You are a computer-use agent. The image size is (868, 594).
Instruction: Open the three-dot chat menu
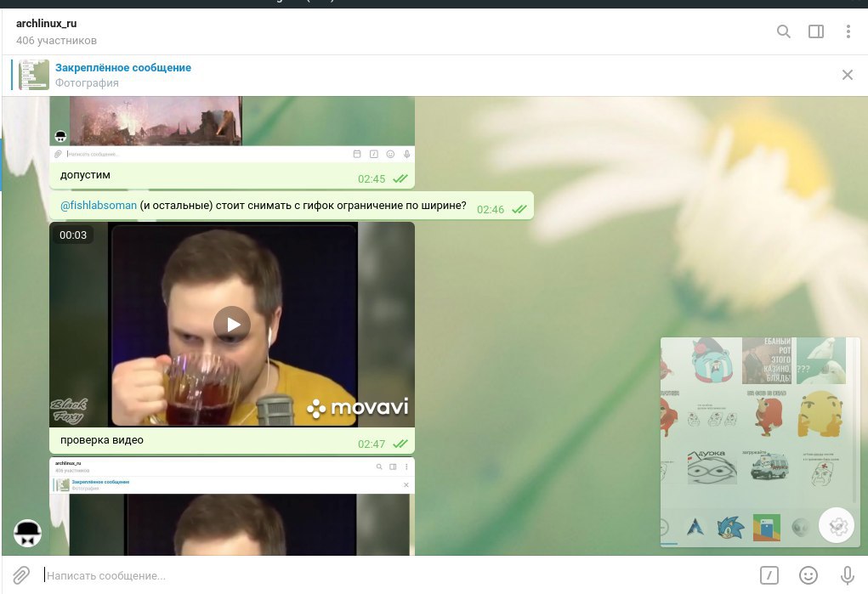pyautogui.click(x=848, y=31)
